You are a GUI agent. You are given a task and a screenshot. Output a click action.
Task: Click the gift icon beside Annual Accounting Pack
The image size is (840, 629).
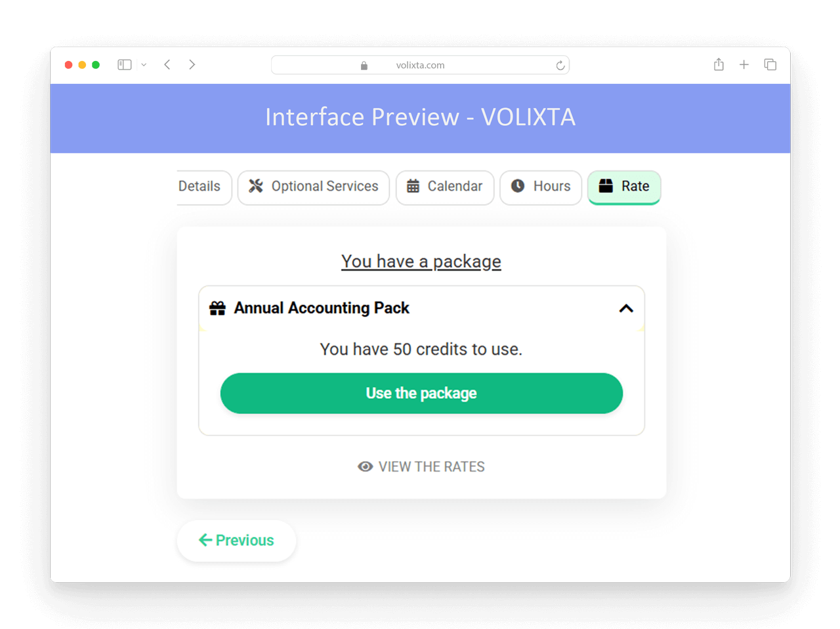tap(217, 308)
